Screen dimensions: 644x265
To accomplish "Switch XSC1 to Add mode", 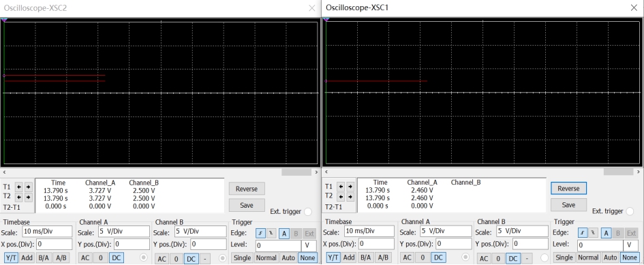I will [349, 258].
